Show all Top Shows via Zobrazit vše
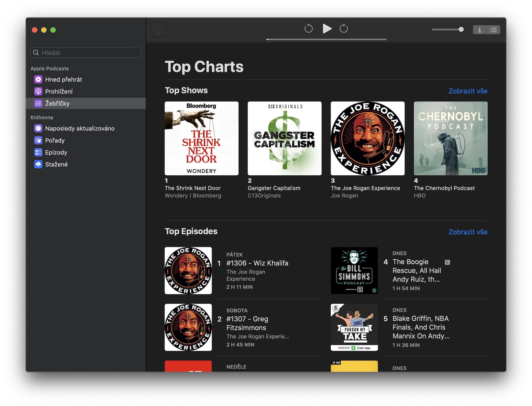The image size is (532, 406). pyautogui.click(x=468, y=91)
